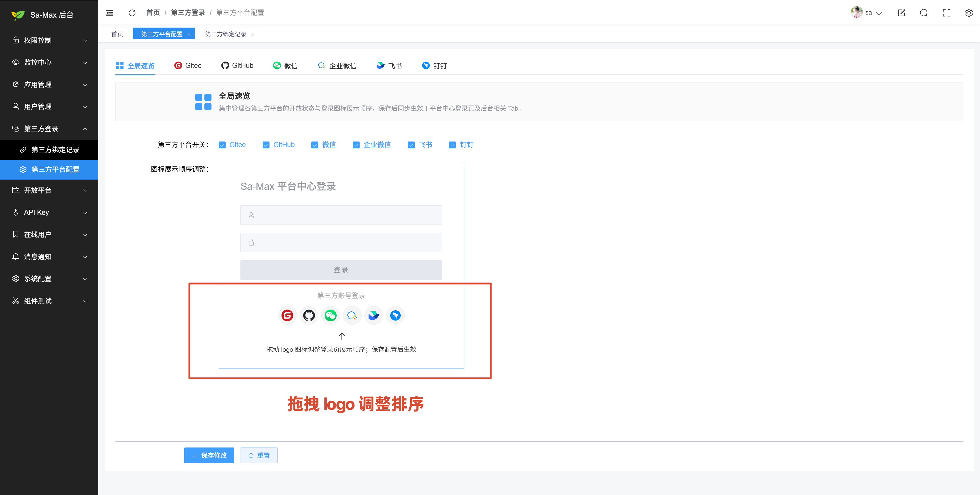This screenshot has width=980, height=495.
Task: Expand the 用户管理 menu chevron
Action: (85, 107)
